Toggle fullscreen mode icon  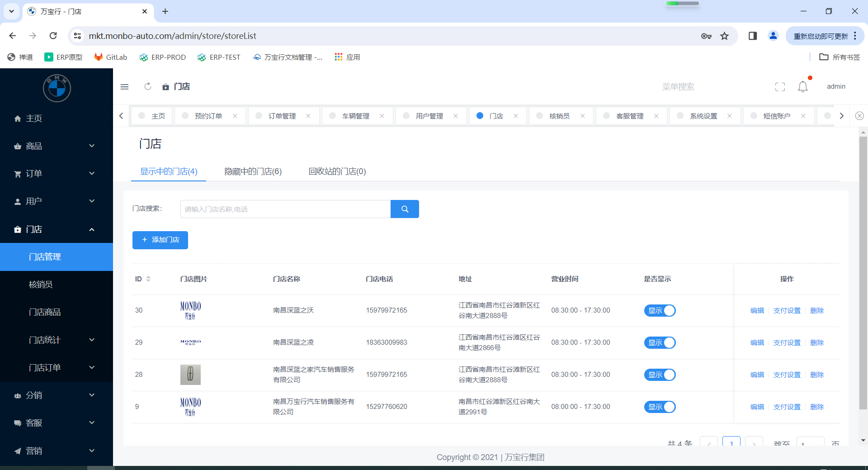tap(780, 86)
